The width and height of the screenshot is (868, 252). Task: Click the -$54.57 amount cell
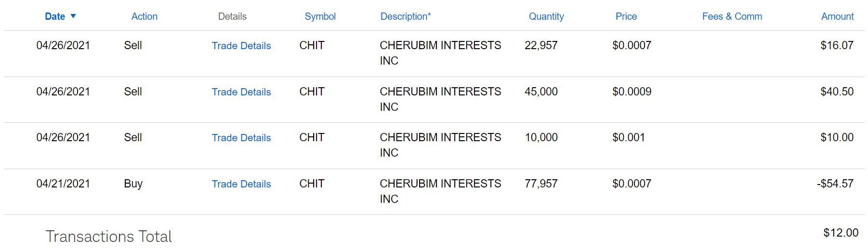coord(835,184)
